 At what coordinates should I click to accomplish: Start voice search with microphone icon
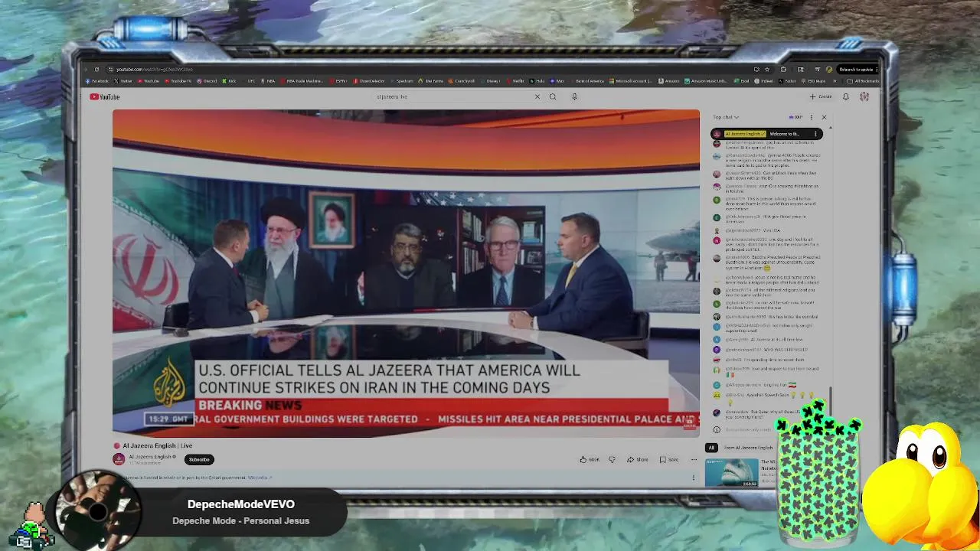[574, 96]
